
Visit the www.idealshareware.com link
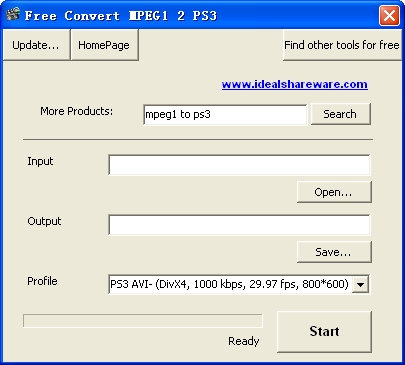(x=295, y=84)
